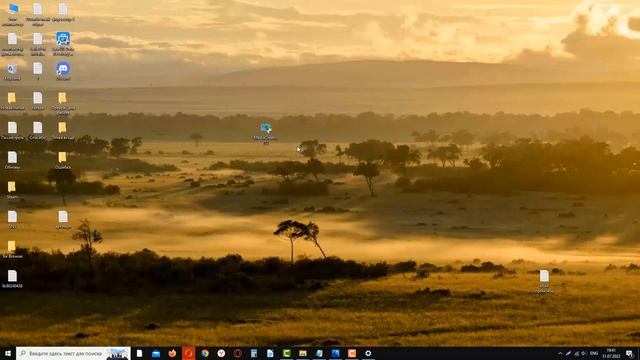This screenshot has height=360, width=640.
Task: Click the pen workspace tray icon
Action: point(568,353)
